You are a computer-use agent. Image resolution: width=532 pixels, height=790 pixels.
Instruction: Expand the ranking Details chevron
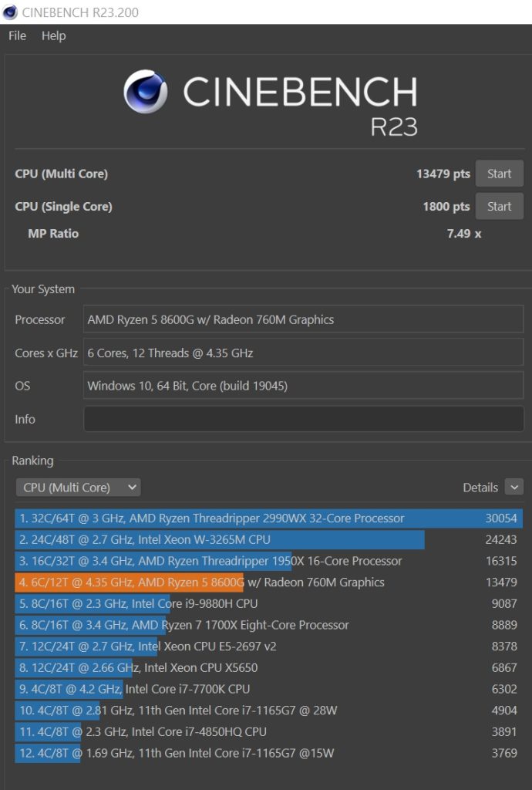point(513,488)
